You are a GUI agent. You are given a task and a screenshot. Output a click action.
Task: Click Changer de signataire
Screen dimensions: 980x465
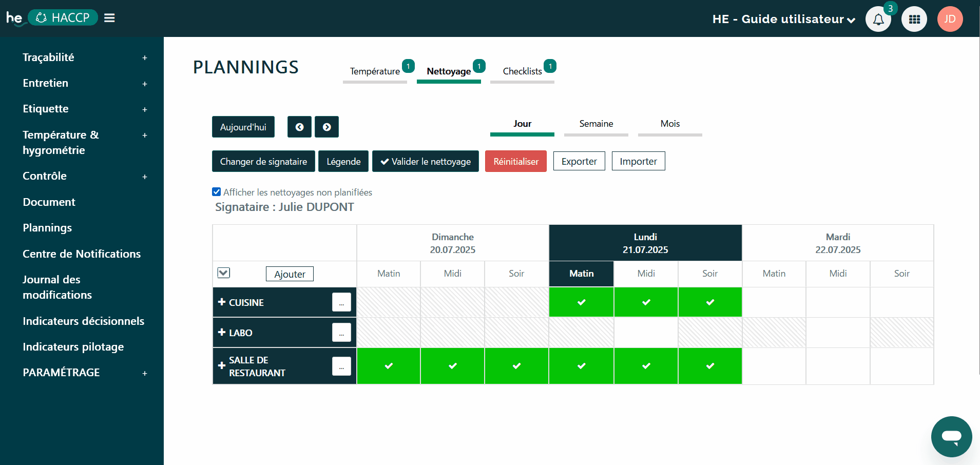pos(263,161)
